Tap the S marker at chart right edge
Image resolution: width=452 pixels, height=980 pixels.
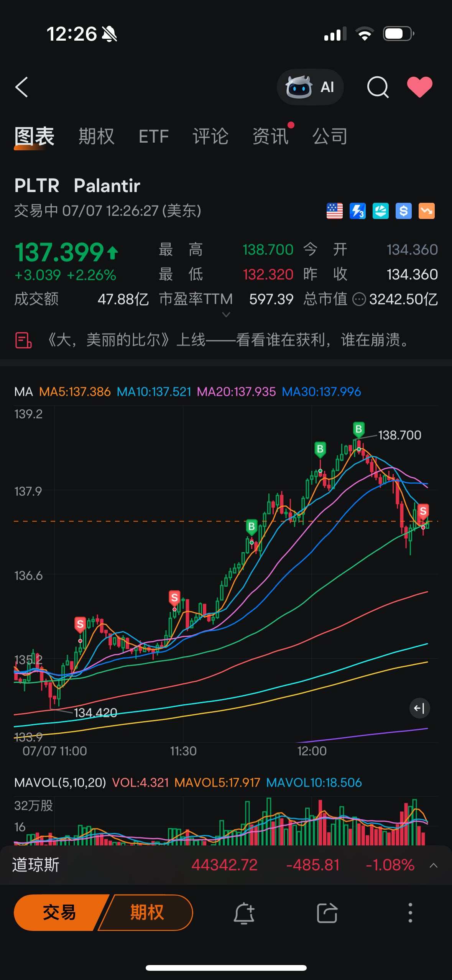(x=423, y=512)
